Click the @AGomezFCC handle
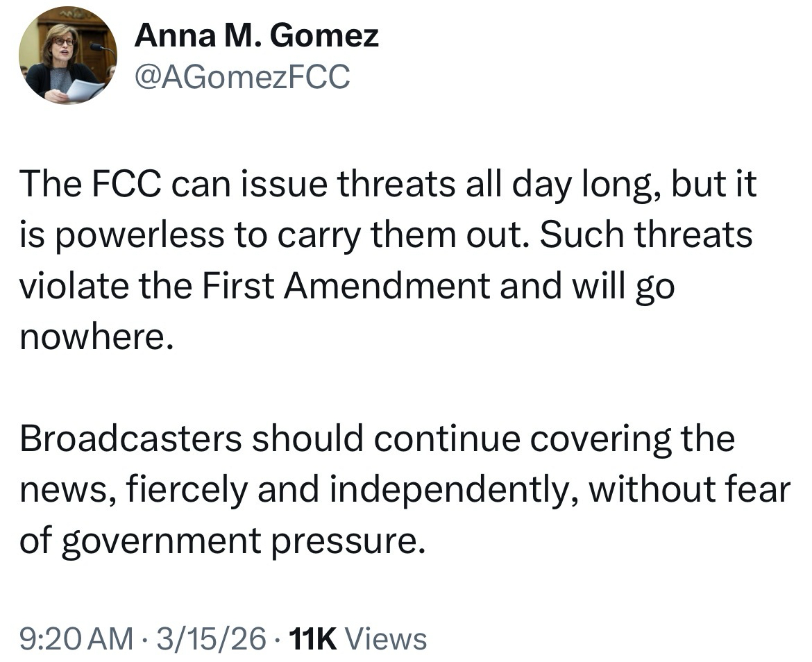 click(242, 76)
